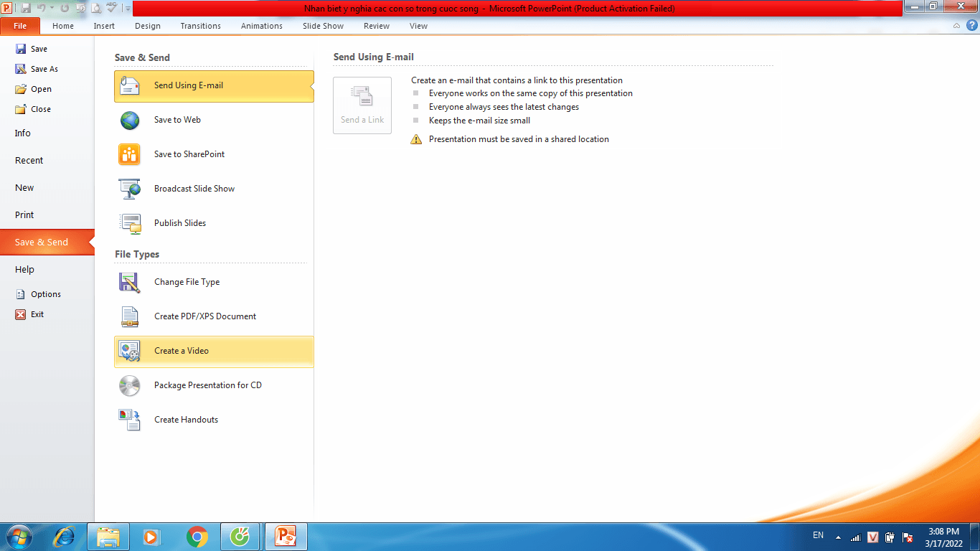Image resolution: width=980 pixels, height=551 pixels.
Task: Click the Save to Web globe icon
Action: click(130, 120)
